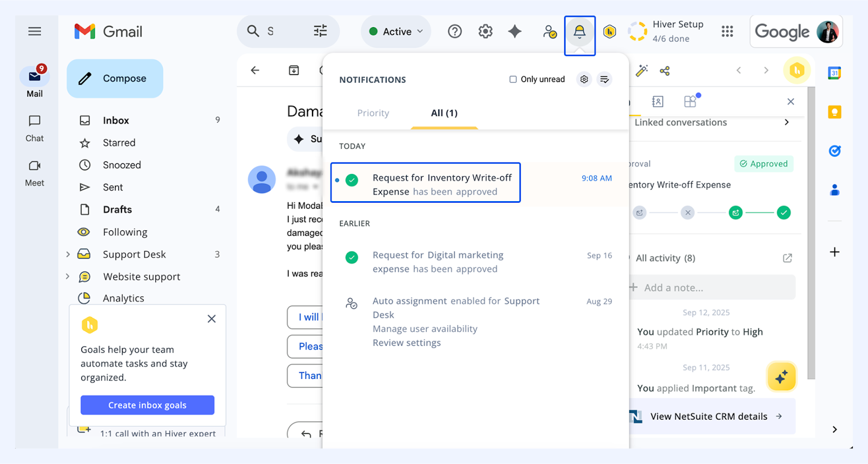The width and height of the screenshot is (868, 464).
Task: Switch to the Priority tab
Action: (373, 113)
